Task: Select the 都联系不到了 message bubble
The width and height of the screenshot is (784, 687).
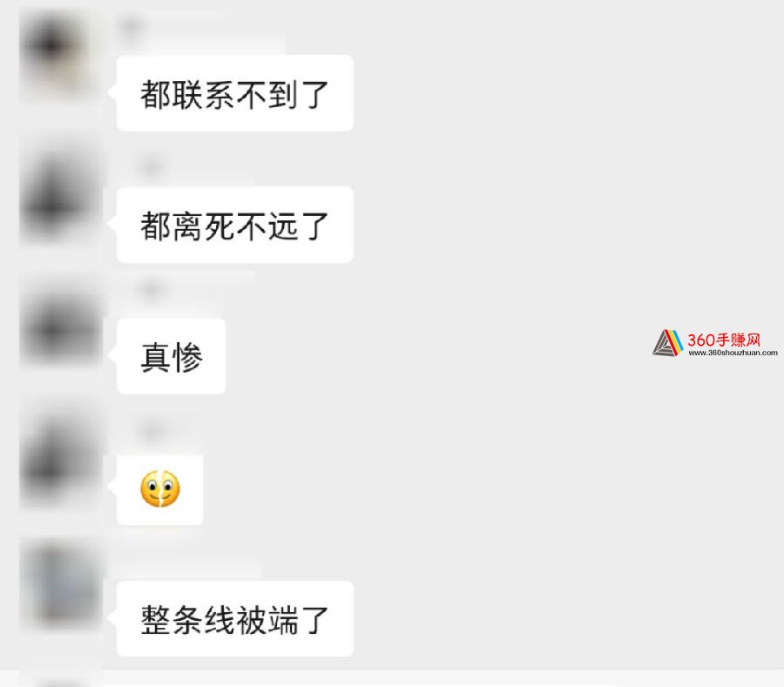Action: [235, 93]
